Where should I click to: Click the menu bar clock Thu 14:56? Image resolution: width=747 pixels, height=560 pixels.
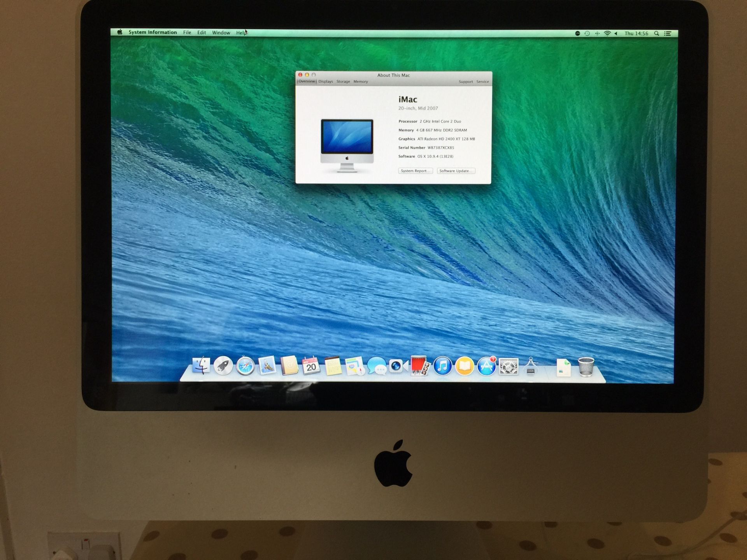(x=637, y=33)
